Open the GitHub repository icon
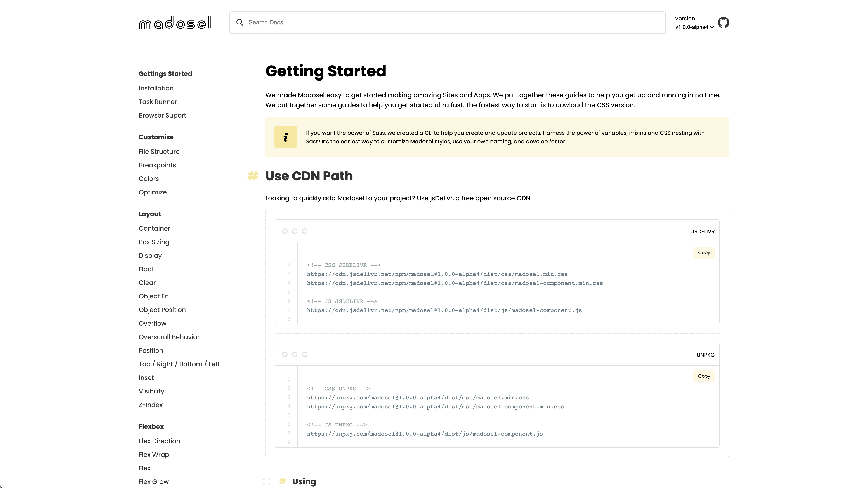868x488 pixels. pos(723,23)
